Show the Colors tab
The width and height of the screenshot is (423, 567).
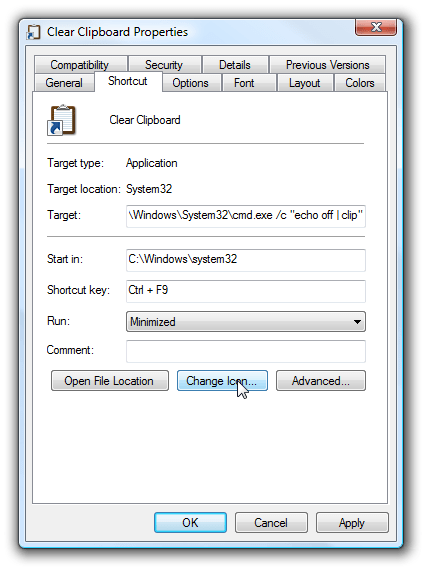360,83
